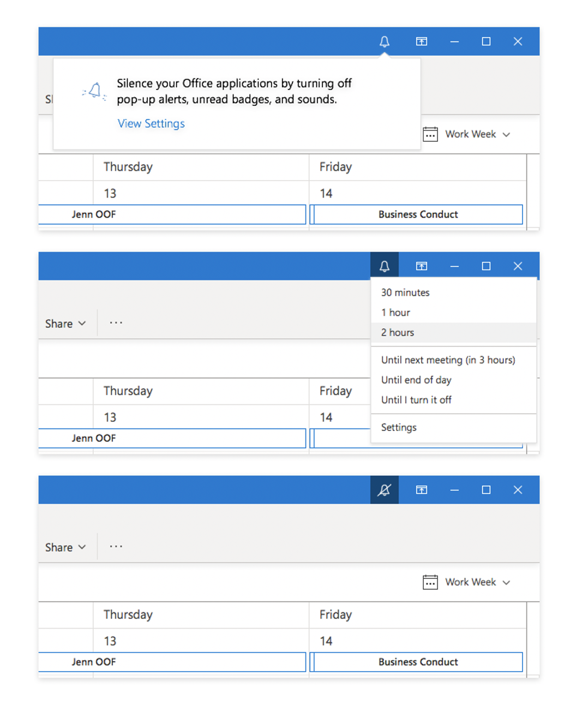588x717 pixels.
Task: Select the Business Conduct event on Friday
Action: coord(417,662)
